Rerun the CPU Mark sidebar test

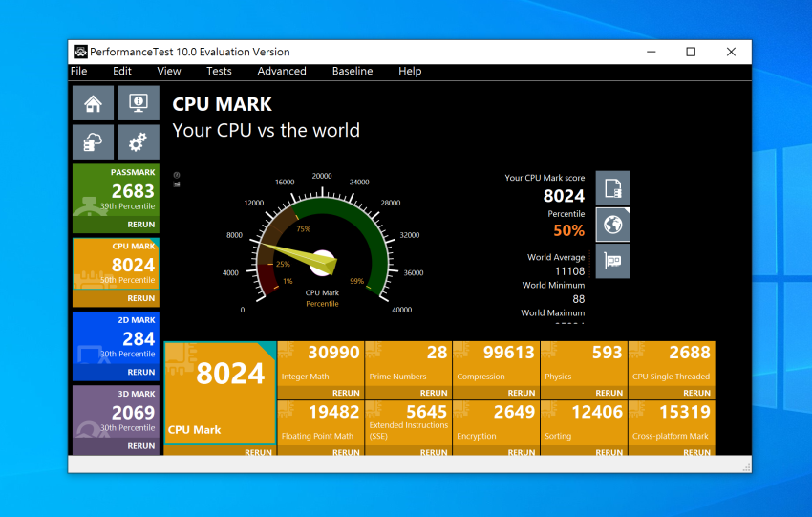click(140, 298)
